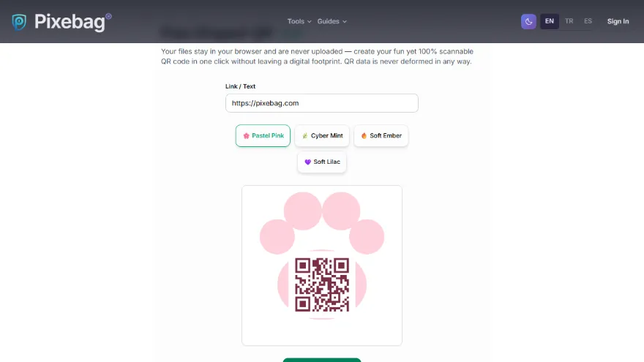The width and height of the screenshot is (644, 362).
Task: Expand the Tools dropdown menu
Action: (299, 21)
